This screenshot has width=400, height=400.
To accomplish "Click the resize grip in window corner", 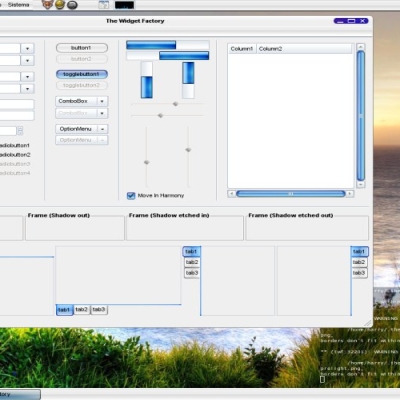I will [x=367, y=322].
